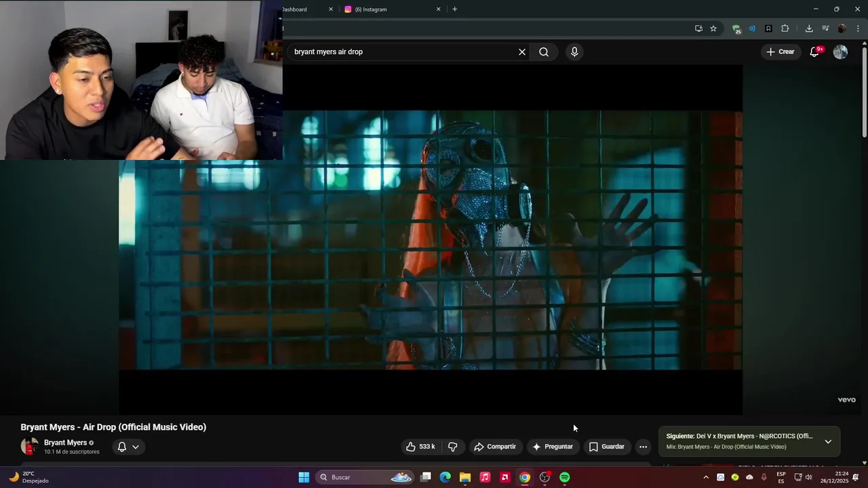The width and height of the screenshot is (868, 488).
Task: Open Chrome profile avatar
Action: [842, 28]
